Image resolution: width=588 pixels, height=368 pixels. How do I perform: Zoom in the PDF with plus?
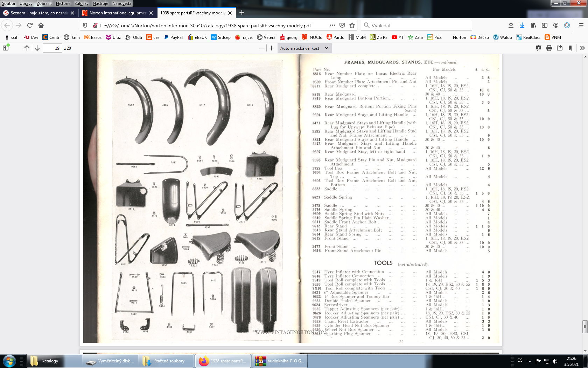pyautogui.click(x=272, y=48)
